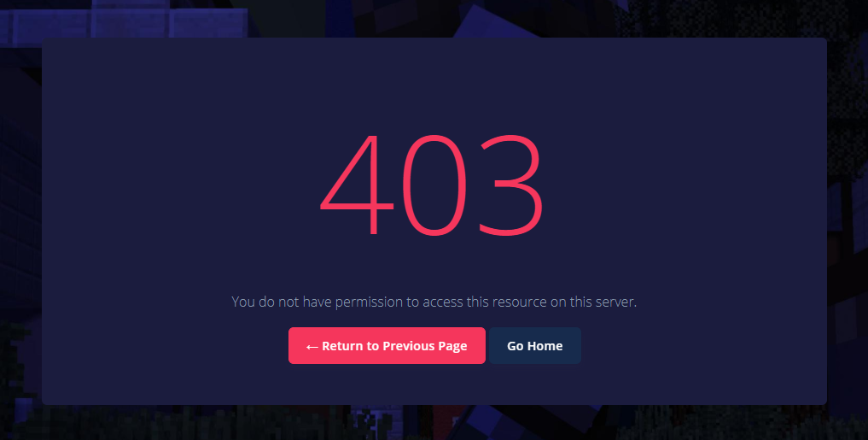Click the digit 3 in the error code
Image resolution: width=868 pixels, height=440 pixels.
(511, 185)
